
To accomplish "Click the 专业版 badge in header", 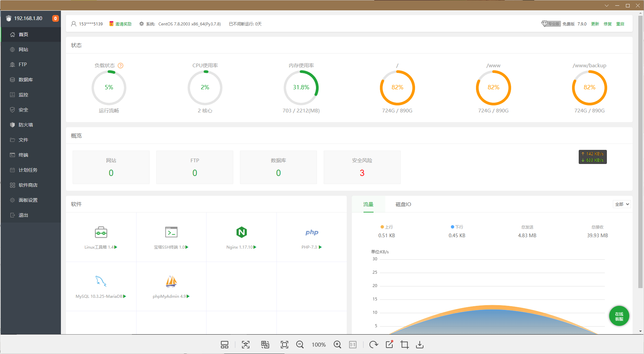I will pyautogui.click(x=551, y=24).
